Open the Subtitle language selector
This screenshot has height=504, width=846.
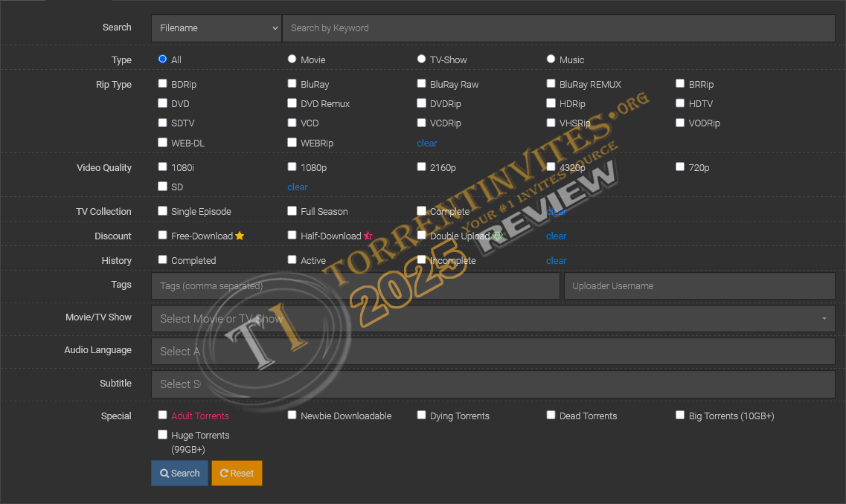point(493,384)
